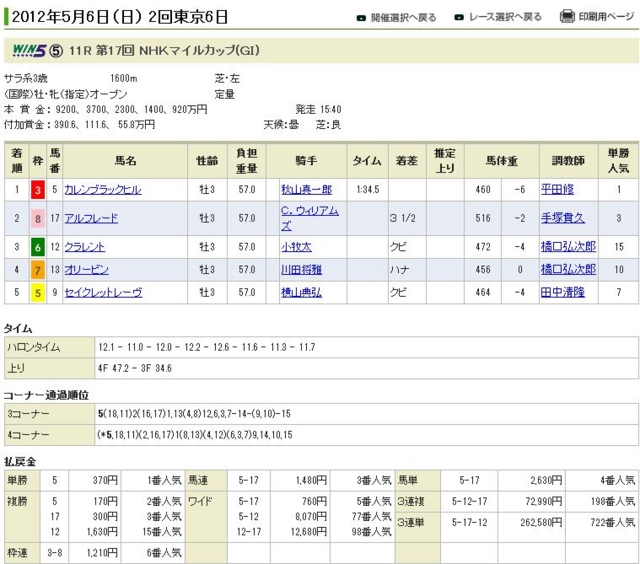
Task: Click the 調教師 column header
Action: click(569, 161)
